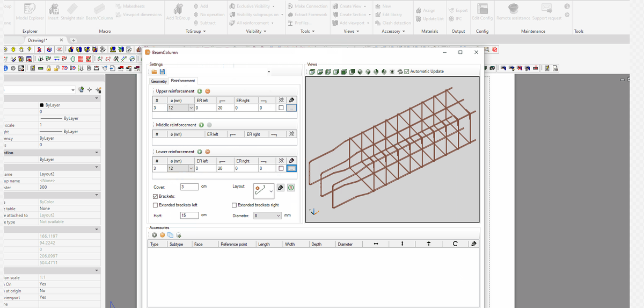Open a new drawing tab with plus
The image size is (644, 308).
pyautogui.click(x=74, y=40)
